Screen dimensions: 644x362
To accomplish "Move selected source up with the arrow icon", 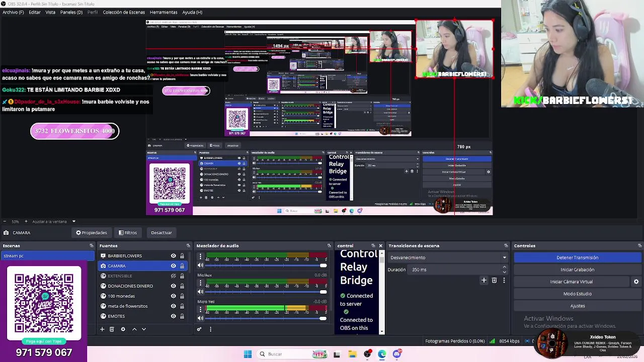I will (x=134, y=329).
